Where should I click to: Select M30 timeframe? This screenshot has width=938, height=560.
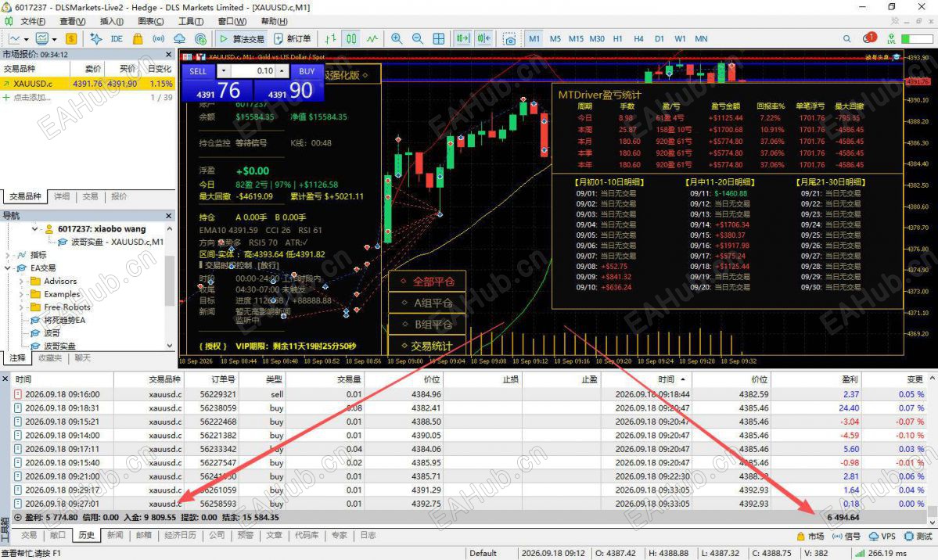pyautogui.click(x=597, y=39)
